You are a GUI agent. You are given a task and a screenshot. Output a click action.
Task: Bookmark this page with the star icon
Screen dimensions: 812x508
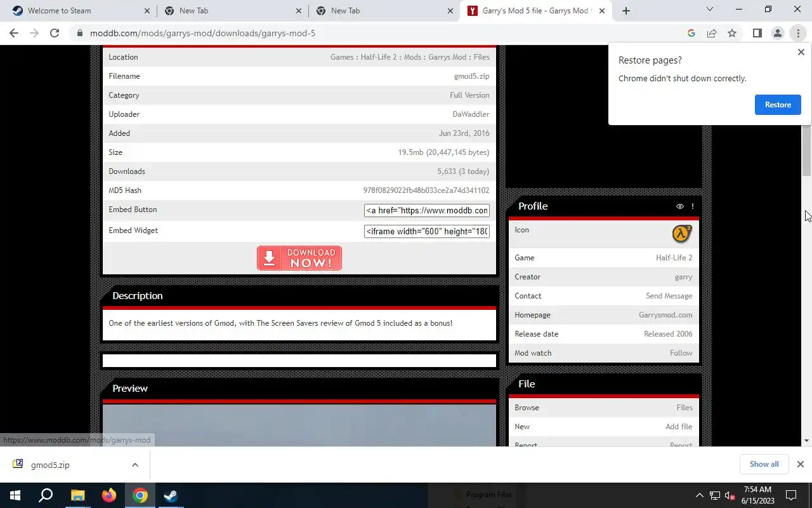(x=732, y=33)
